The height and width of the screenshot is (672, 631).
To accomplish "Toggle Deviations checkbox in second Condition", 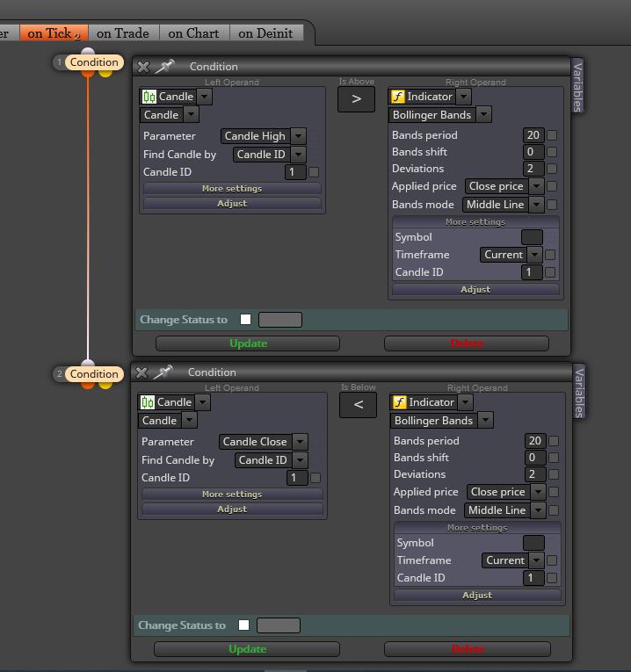I will point(554,474).
